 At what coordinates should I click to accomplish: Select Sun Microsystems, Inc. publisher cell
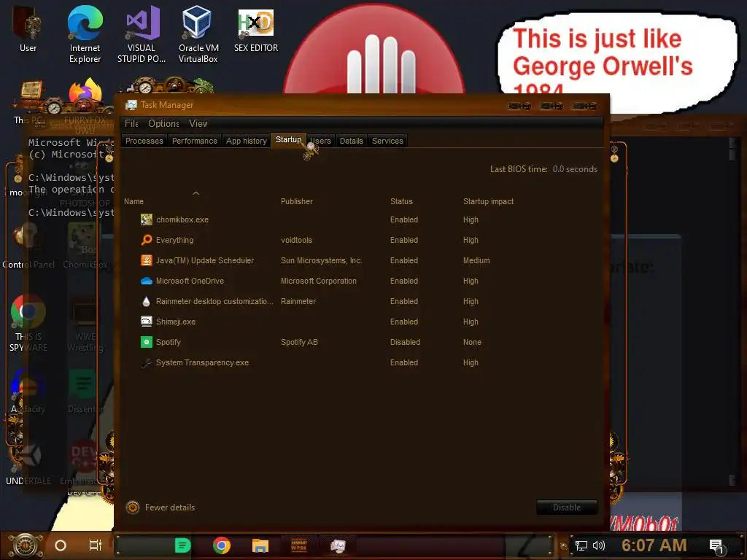click(x=321, y=260)
